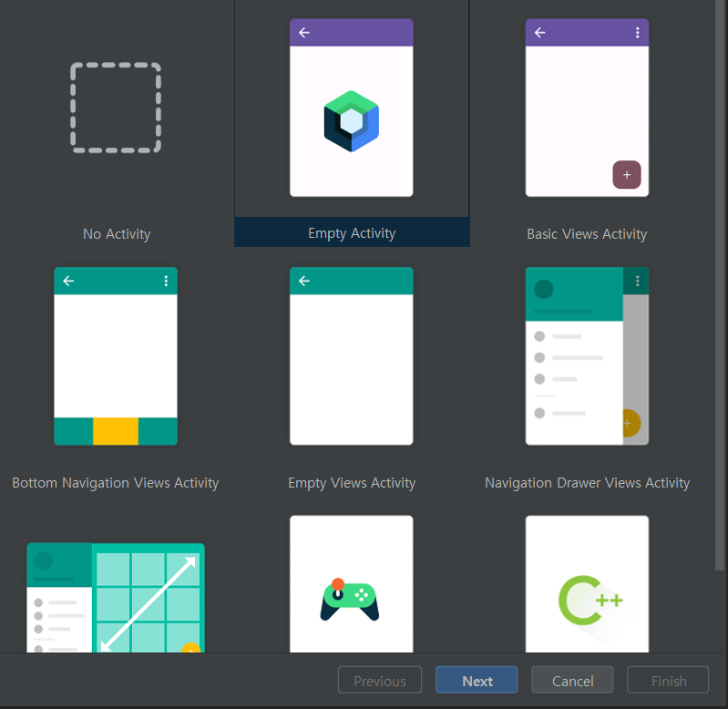Click the overflow dots in Bottom Navigation preview
This screenshot has width=728, height=709.
[x=166, y=281]
